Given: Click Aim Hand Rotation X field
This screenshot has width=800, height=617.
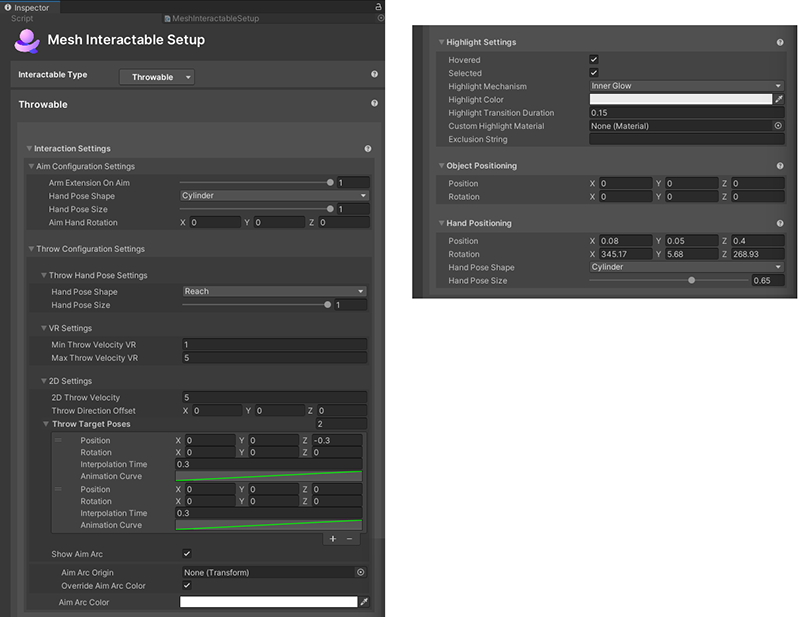Looking at the screenshot, I should 215,223.
